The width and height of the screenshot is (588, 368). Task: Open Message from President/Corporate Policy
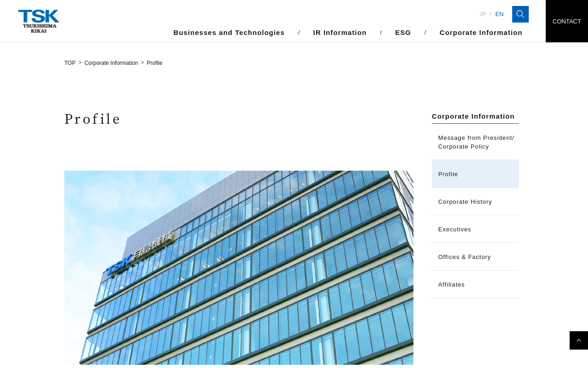tap(475, 142)
